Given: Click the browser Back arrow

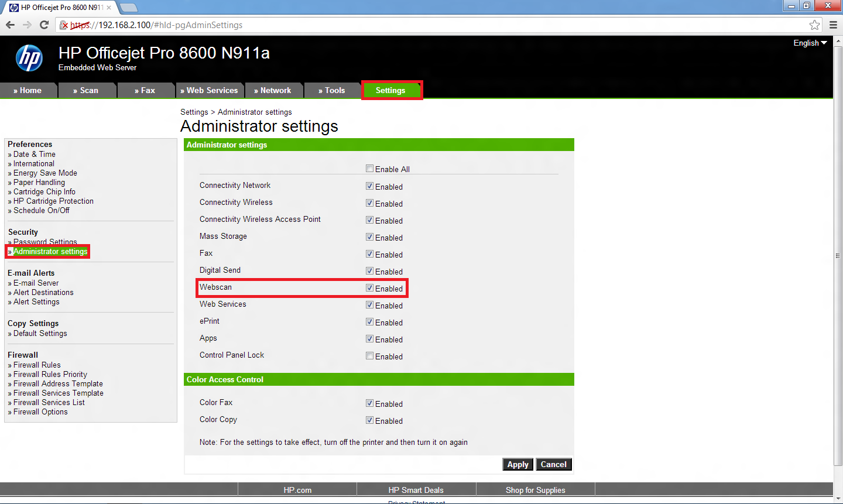Looking at the screenshot, I should tap(10, 25).
